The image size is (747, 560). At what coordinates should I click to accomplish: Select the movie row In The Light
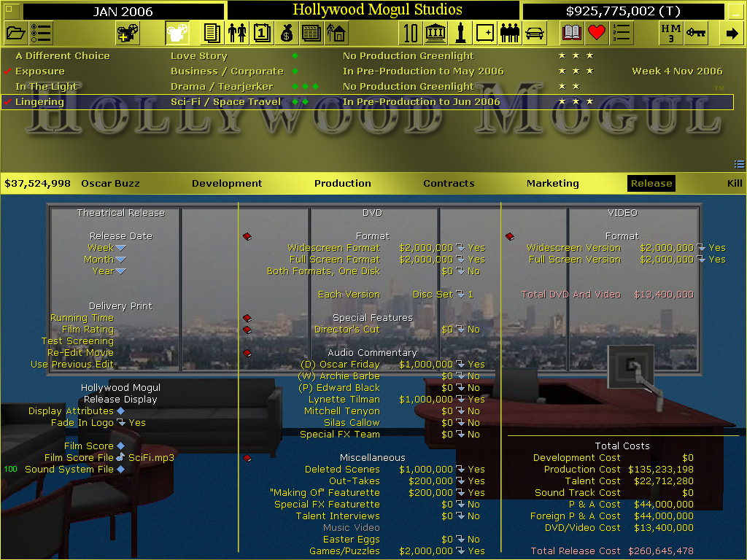point(367,87)
